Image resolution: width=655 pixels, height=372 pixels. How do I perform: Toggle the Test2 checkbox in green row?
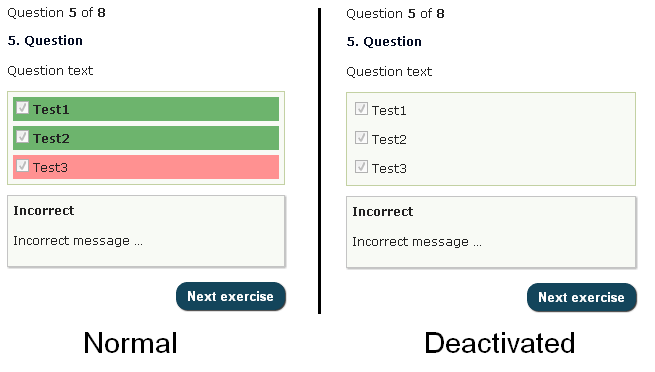point(23,137)
